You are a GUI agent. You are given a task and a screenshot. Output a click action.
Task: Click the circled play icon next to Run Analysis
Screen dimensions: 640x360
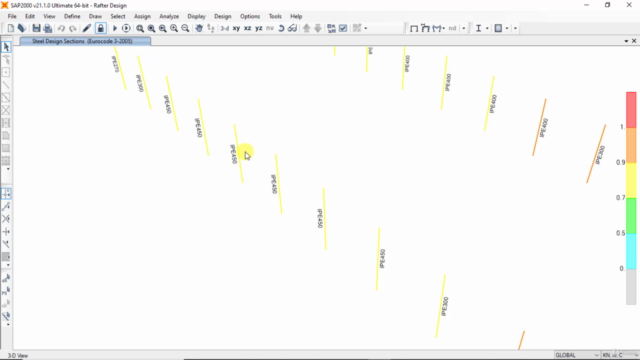pos(126,28)
